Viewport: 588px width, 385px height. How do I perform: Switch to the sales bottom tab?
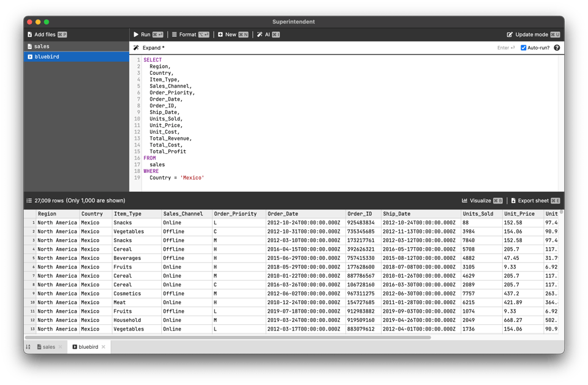[x=48, y=347]
